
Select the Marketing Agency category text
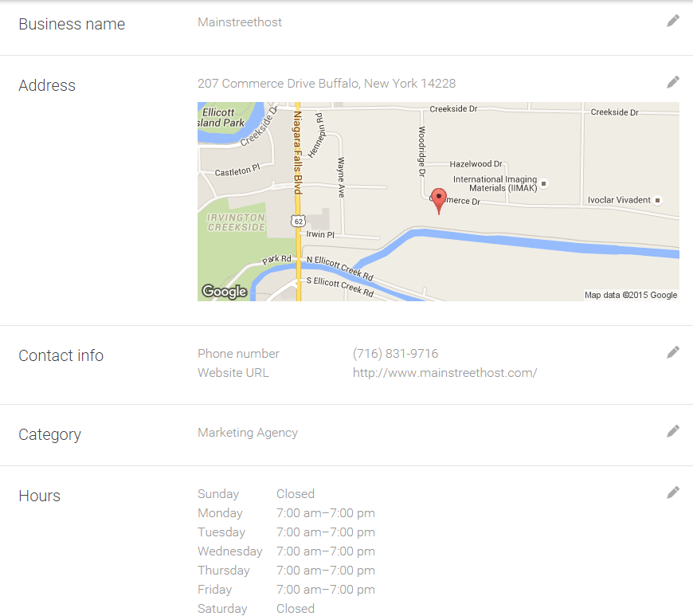[x=247, y=432]
